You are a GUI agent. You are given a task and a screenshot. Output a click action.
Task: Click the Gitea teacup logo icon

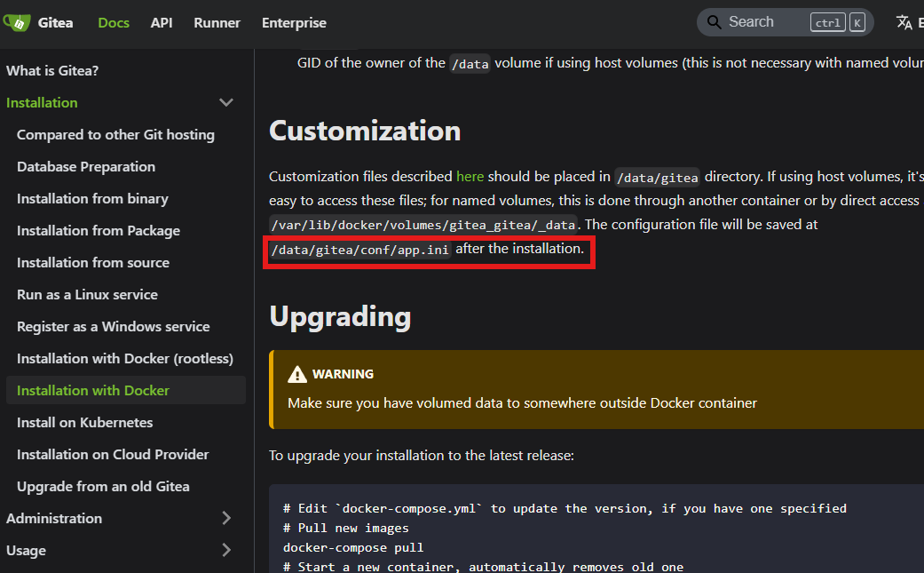(17, 22)
